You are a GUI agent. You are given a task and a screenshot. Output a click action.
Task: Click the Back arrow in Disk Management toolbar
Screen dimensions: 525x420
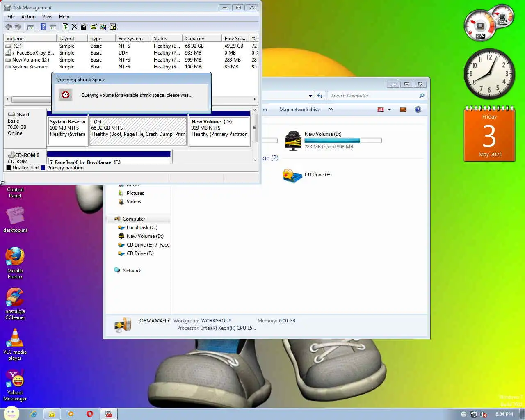point(9,27)
